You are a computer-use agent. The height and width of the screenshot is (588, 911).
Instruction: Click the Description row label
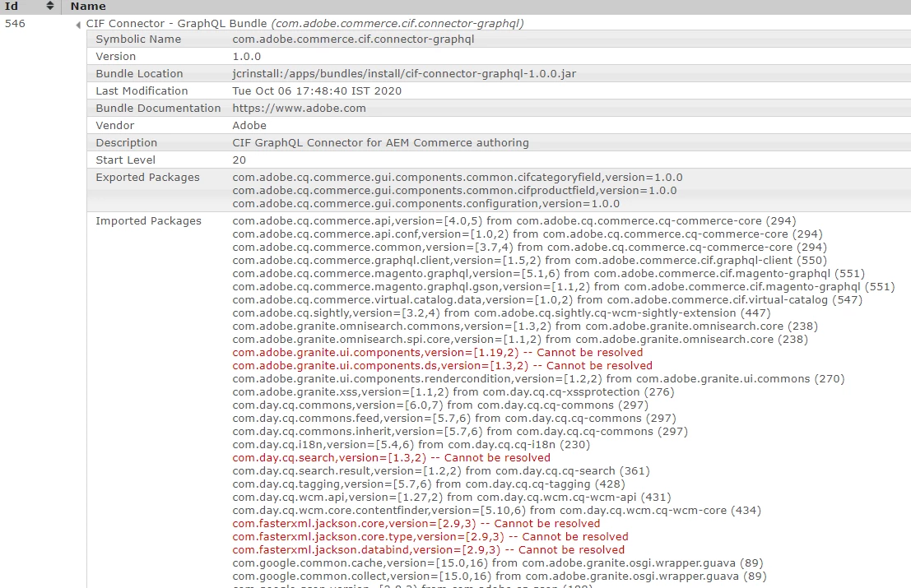pyautogui.click(x=127, y=143)
